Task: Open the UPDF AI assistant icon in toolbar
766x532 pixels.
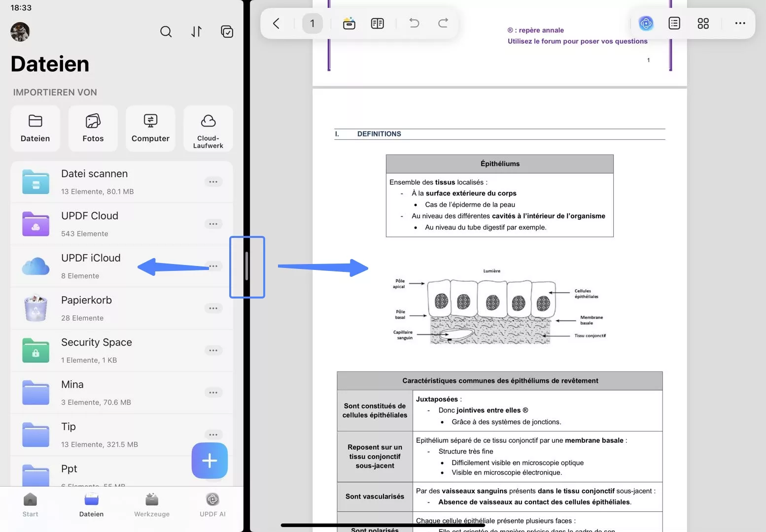Action: coord(646,23)
